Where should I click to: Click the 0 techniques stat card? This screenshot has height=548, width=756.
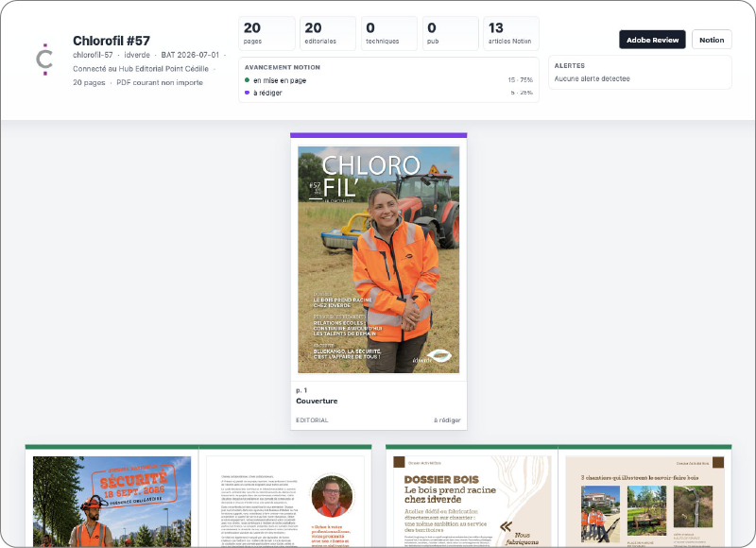pos(389,33)
